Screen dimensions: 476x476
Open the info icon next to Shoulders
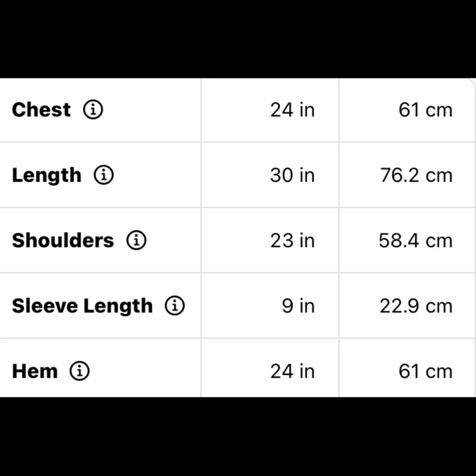136,240
